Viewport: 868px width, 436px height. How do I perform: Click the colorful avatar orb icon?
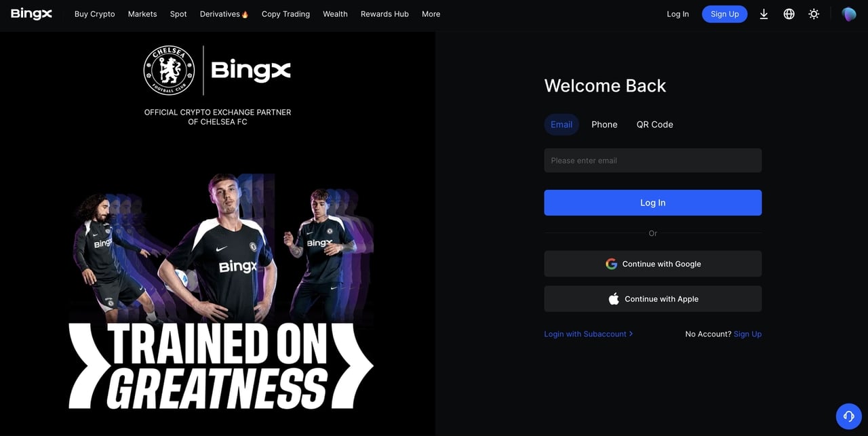tap(849, 14)
